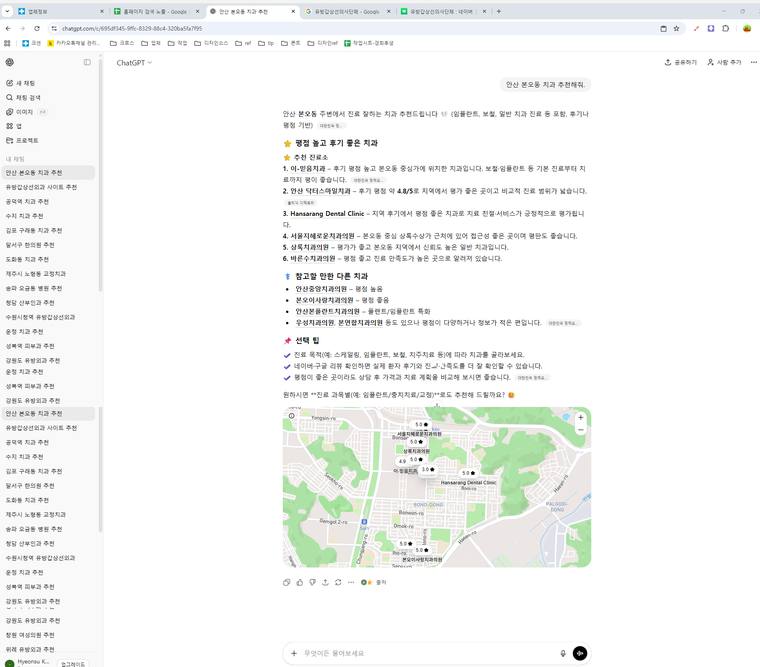
Task: Open the apps grid in bookmarks bar
Action: 7,43
